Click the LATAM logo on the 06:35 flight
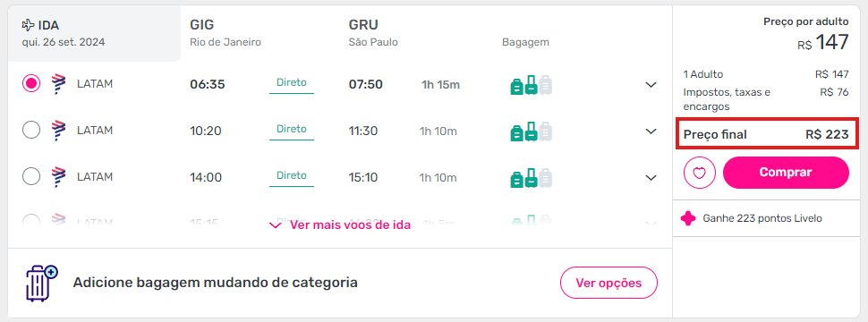Viewport: 868px width, 322px height. tap(58, 84)
